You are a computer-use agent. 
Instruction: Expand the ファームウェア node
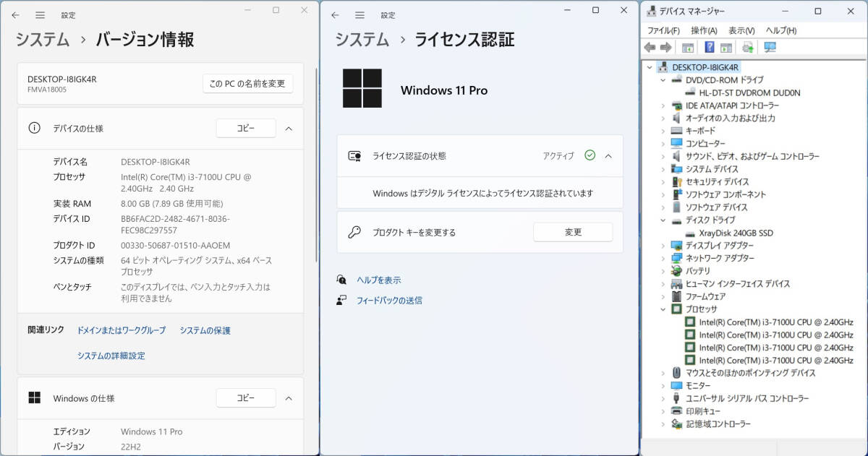[x=663, y=296]
